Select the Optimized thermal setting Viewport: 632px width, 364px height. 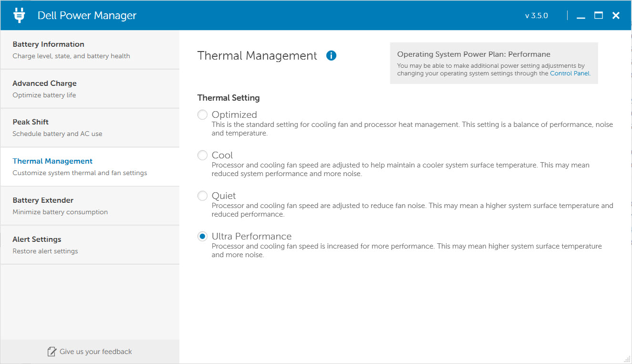point(203,115)
